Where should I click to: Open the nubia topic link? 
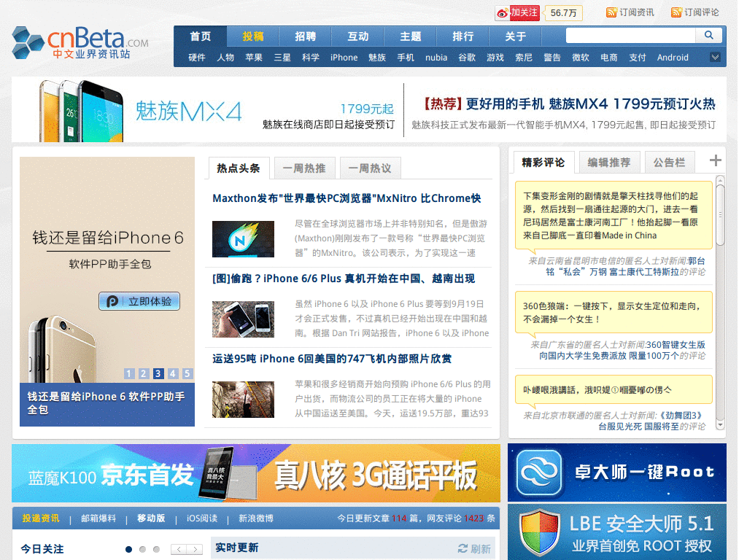[x=436, y=57]
